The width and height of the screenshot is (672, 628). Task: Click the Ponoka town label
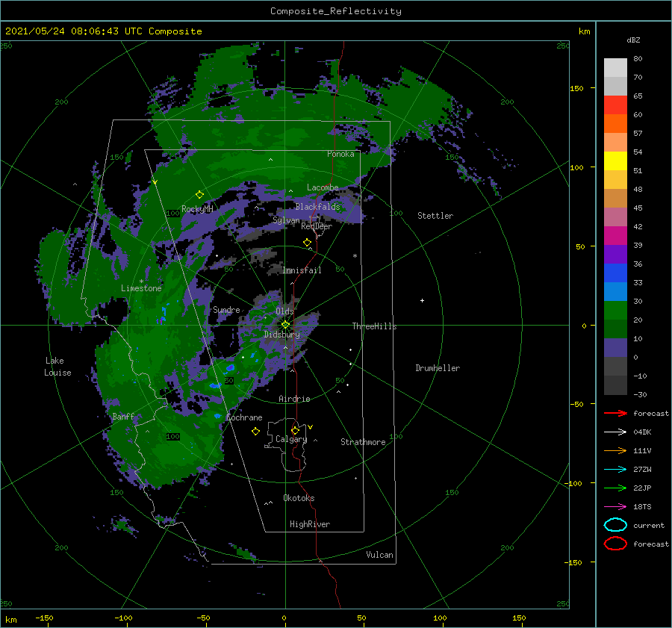tap(340, 155)
